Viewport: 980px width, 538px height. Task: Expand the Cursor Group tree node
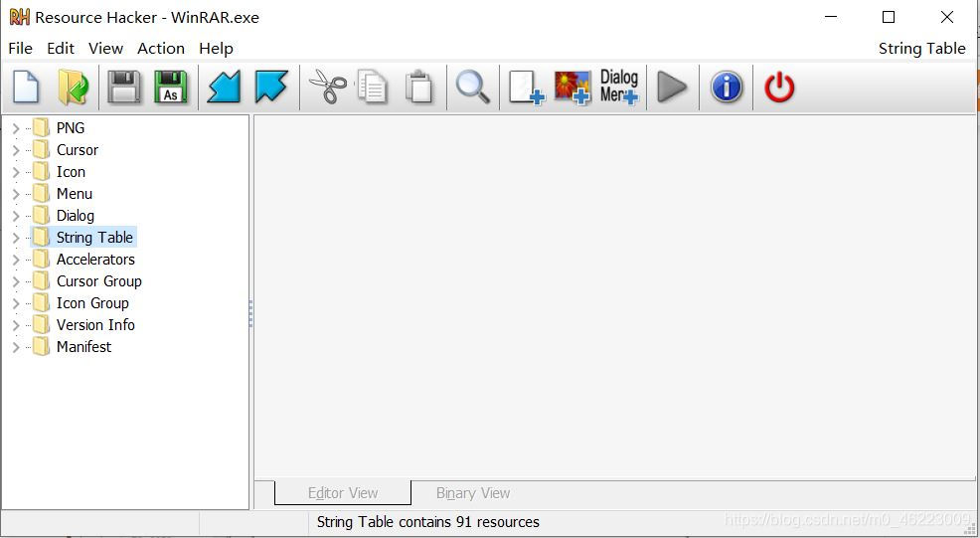[x=16, y=281]
